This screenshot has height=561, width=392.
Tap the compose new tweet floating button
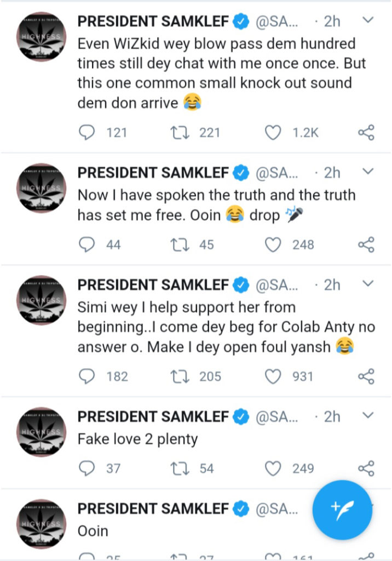click(342, 510)
